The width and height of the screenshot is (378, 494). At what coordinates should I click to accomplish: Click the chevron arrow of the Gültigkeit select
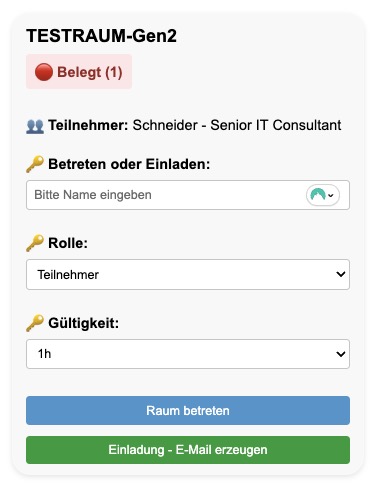point(340,354)
